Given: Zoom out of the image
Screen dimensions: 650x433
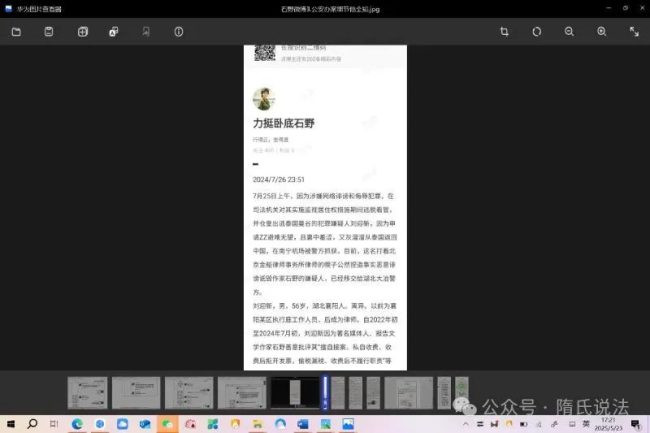Looking at the screenshot, I should 569,32.
